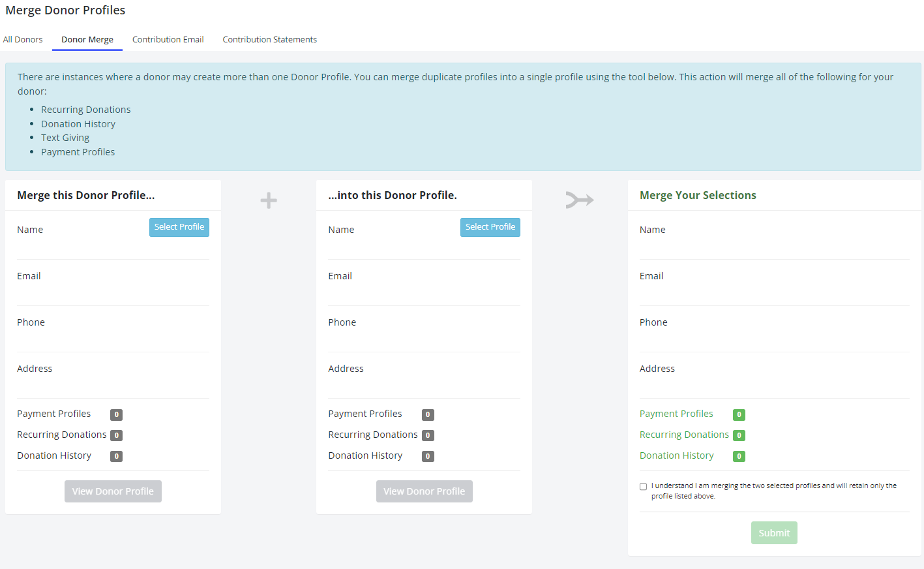Click the merge arrow icon before Merge Your Selections
Viewport: 924px width, 569px height.
coord(579,200)
